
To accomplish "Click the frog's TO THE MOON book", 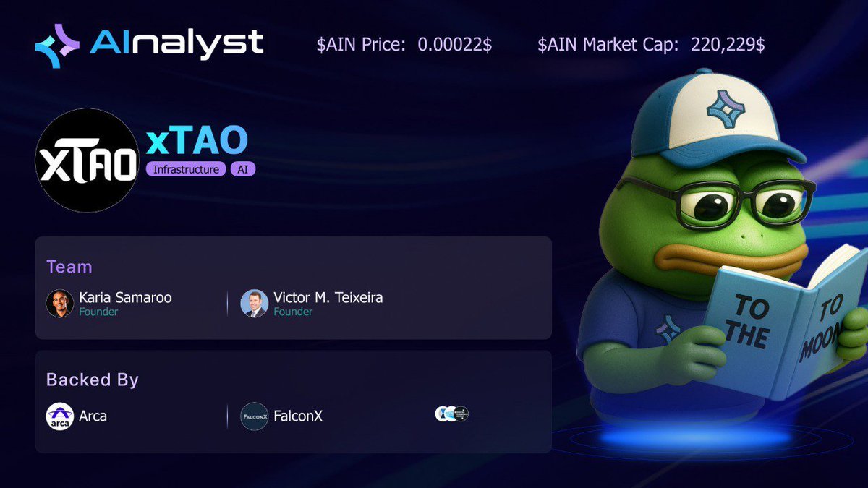I will [x=785, y=324].
